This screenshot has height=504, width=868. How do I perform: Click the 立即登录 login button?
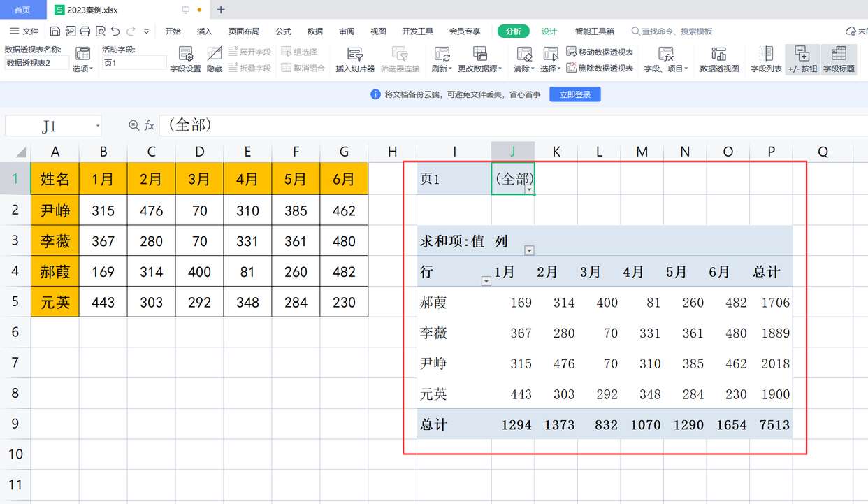click(575, 94)
